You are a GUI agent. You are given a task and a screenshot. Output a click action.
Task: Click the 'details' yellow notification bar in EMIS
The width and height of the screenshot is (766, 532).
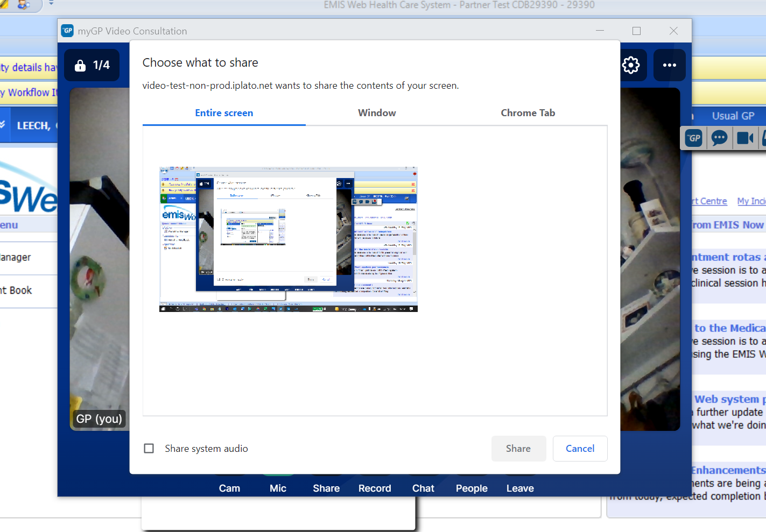(x=29, y=67)
